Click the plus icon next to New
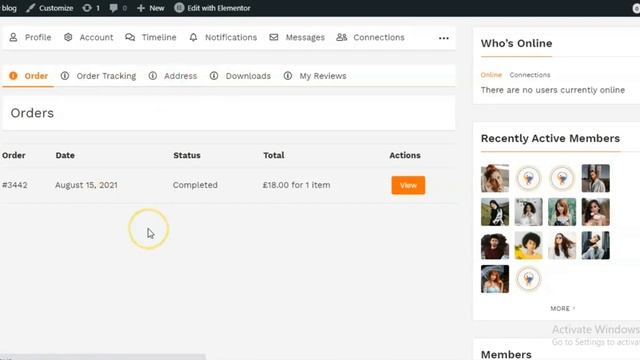The width and height of the screenshot is (640, 360). [x=141, y=8]
